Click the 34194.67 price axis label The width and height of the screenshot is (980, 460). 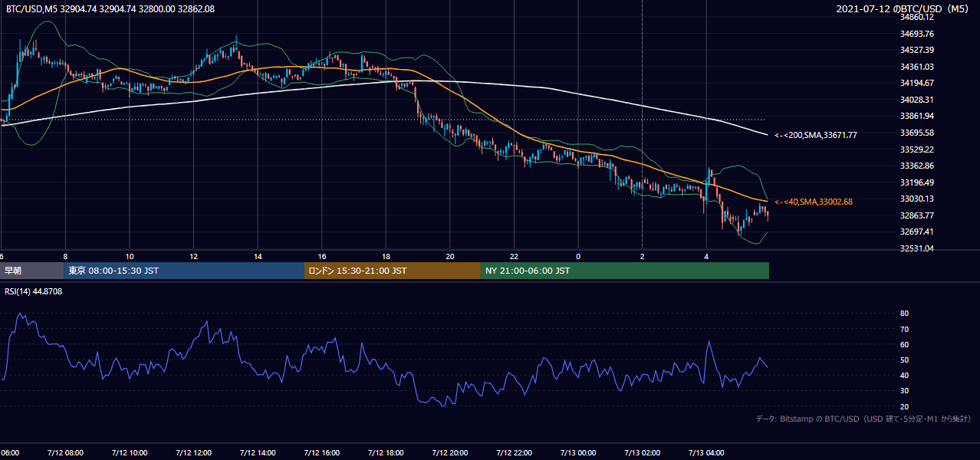tap(916, 83)
